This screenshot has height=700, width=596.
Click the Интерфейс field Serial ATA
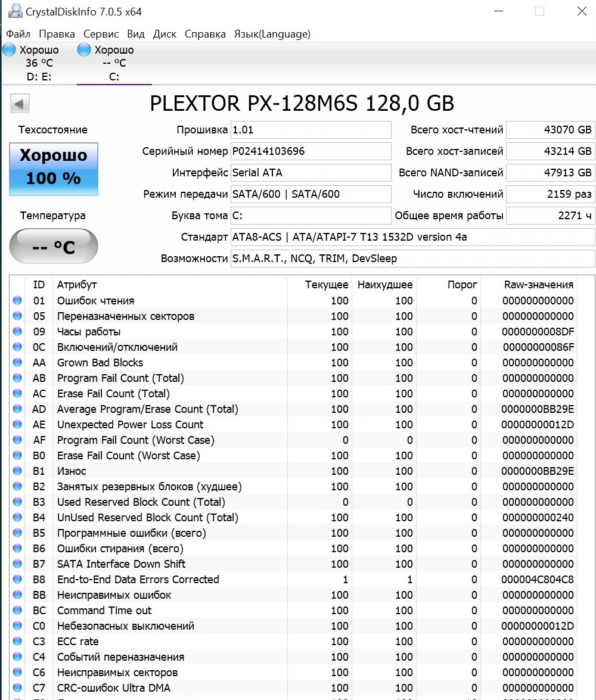click(311, 173)
